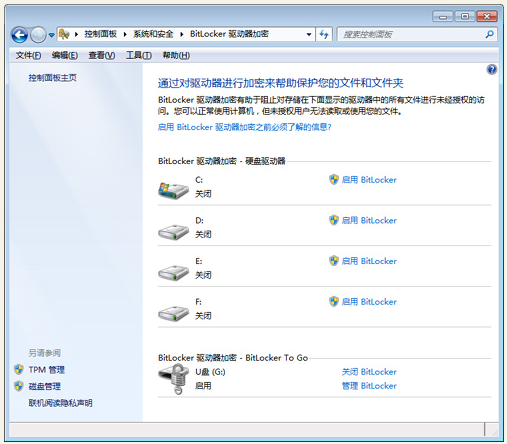507x444 pixels.
Task: Click the E: hard drive icon
Action: (173, 273)
